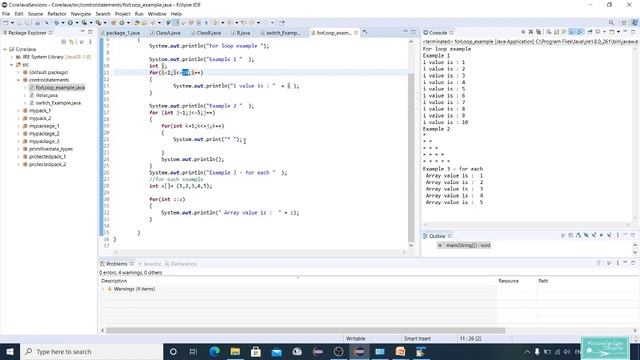
Task: Click the taskbar Task View icon
Action: pos(193,351)
